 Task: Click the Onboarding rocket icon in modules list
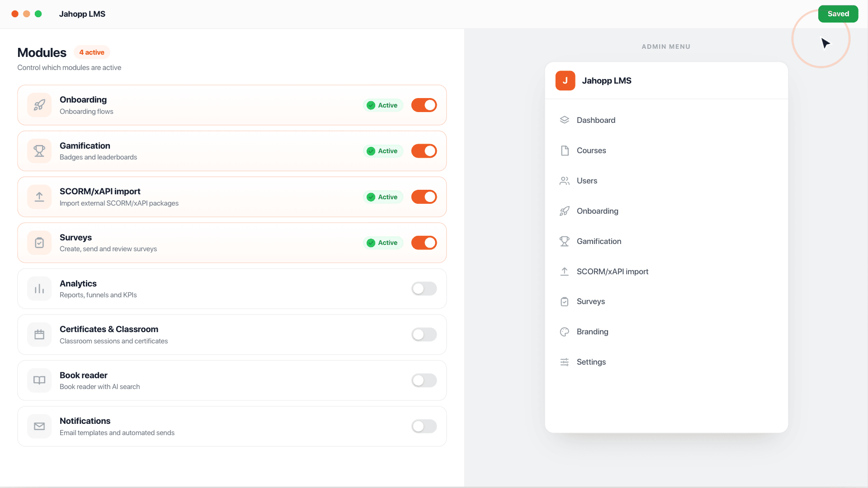(x=39, y=105)
